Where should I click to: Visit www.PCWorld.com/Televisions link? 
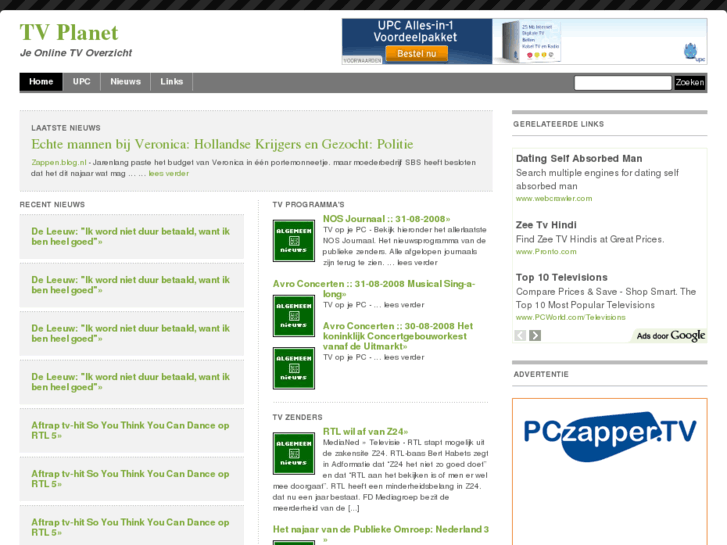571,318
